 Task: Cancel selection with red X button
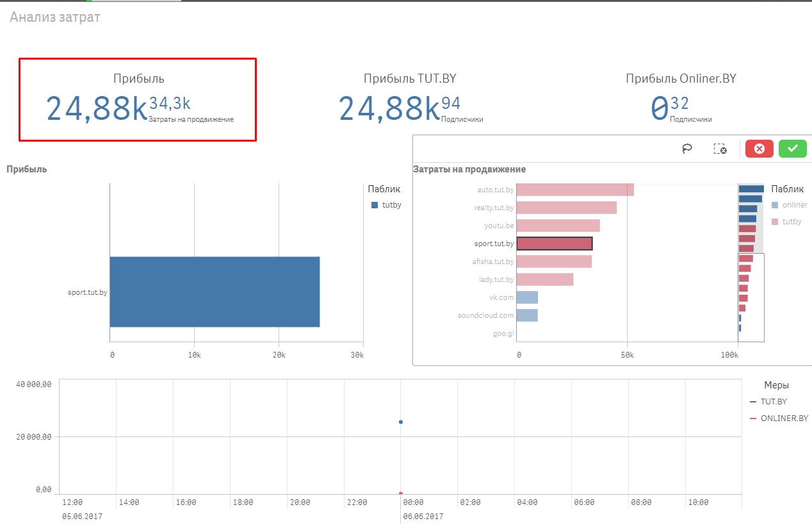(x=759, y=149)
